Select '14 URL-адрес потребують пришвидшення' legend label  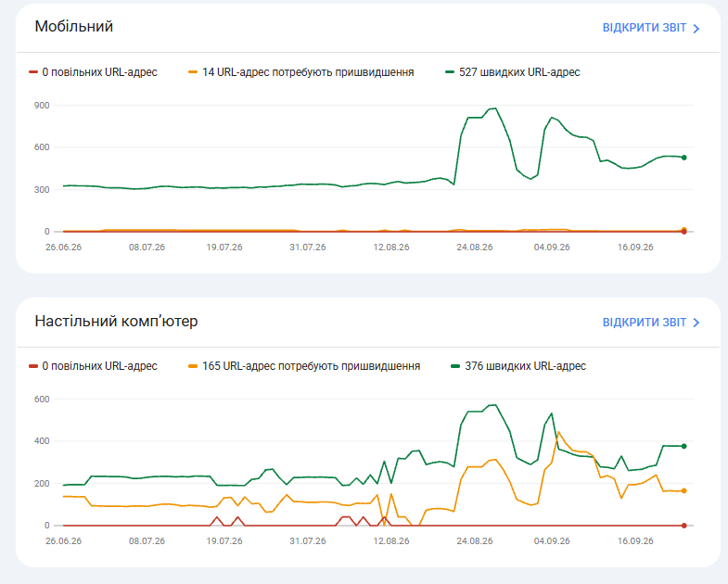pos(308,72)
